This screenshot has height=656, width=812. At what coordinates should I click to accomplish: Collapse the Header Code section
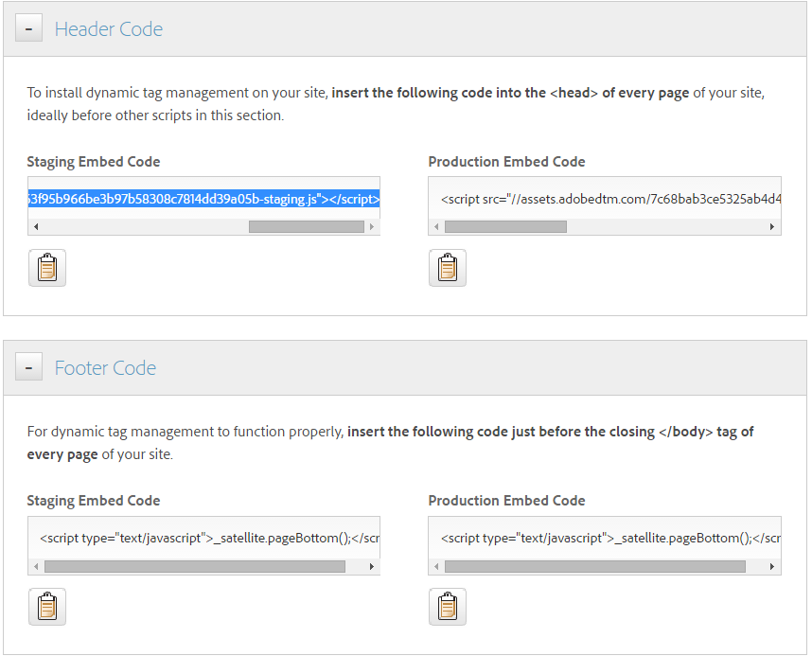point(29,28)
